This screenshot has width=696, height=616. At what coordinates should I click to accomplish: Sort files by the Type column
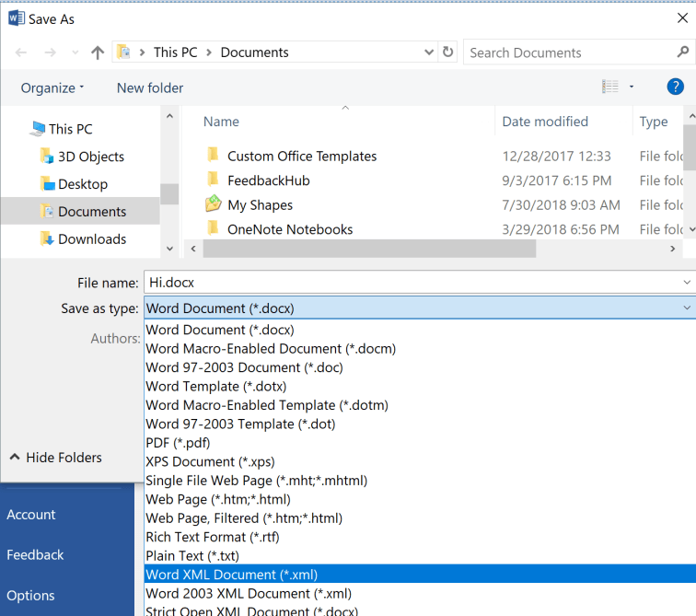click(x=654, y=122)
